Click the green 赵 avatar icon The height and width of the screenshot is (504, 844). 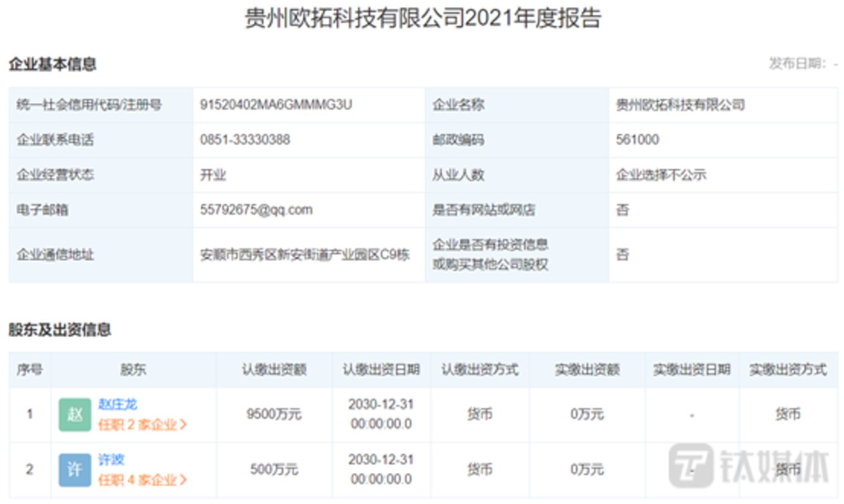[x=75, y=414]
